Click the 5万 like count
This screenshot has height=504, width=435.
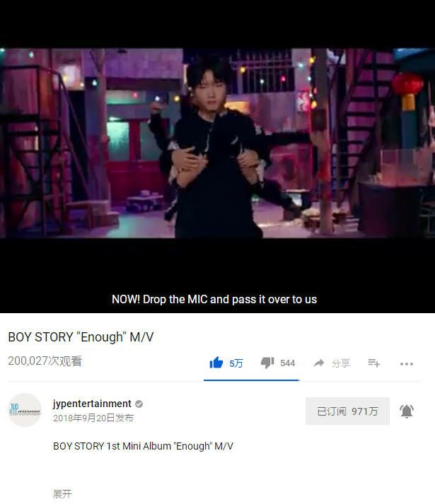point(236,363)
